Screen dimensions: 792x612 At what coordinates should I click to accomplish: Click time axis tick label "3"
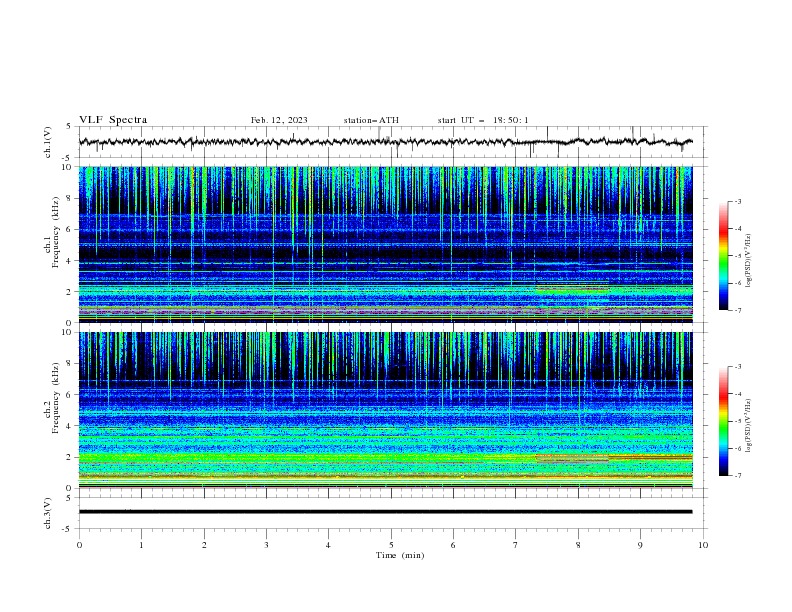coord(266,545)
